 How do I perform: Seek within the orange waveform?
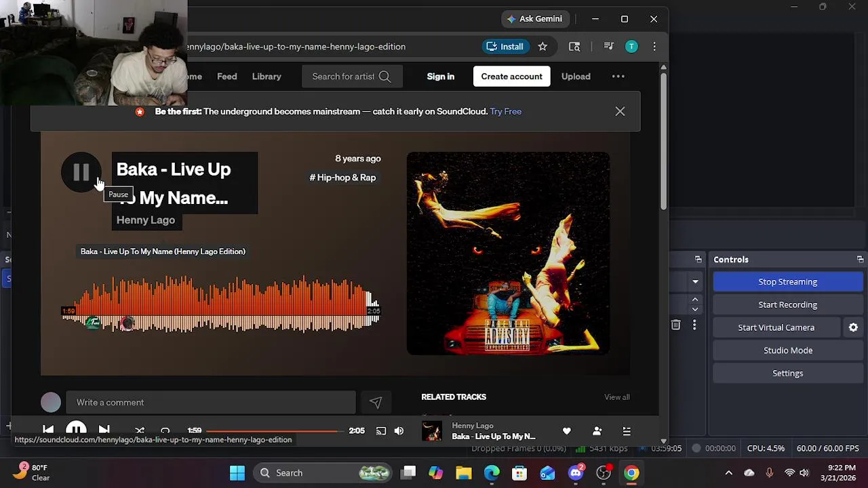(x=221, y=304)
